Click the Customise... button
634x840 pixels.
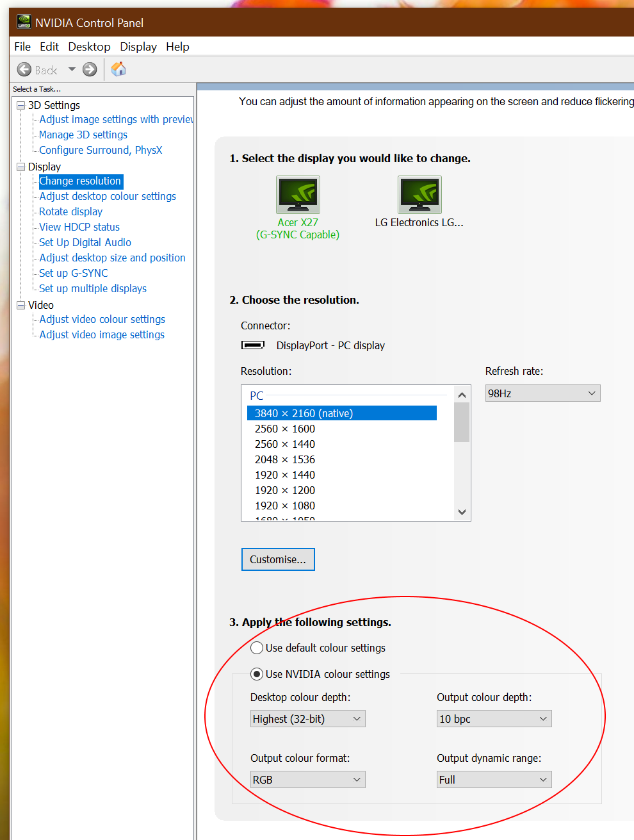click(278, 559)
